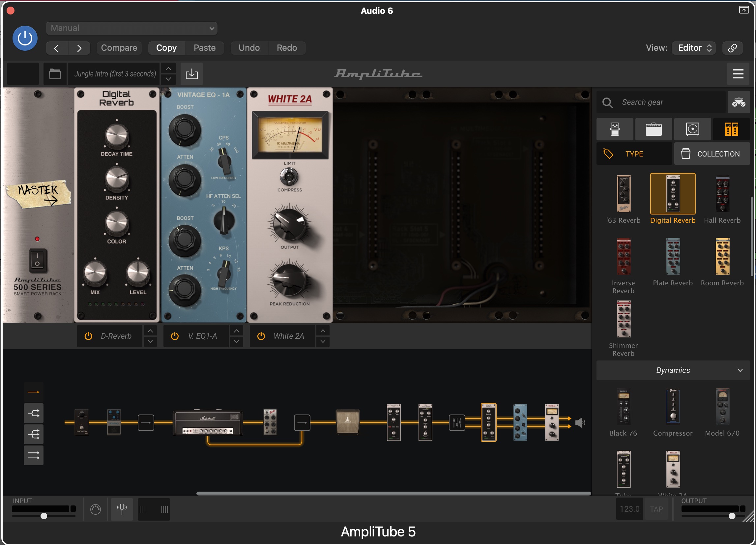The height and width of the screenshot is (545, 756).
Task: Select the Model 670 gear thumbnail
Action: coord(722,406)
